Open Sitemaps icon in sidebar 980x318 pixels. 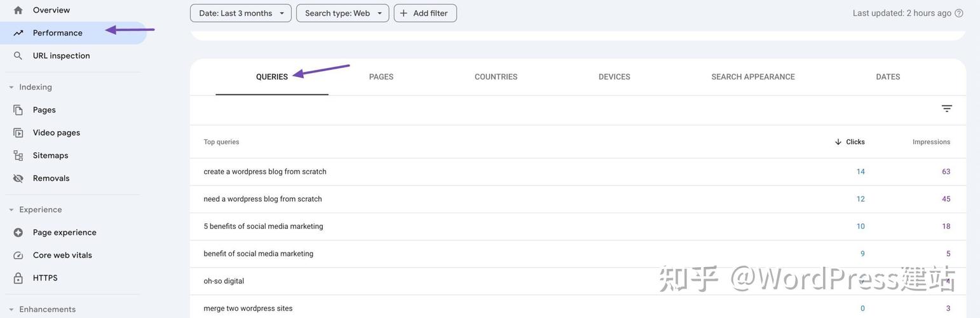(18, 156)
